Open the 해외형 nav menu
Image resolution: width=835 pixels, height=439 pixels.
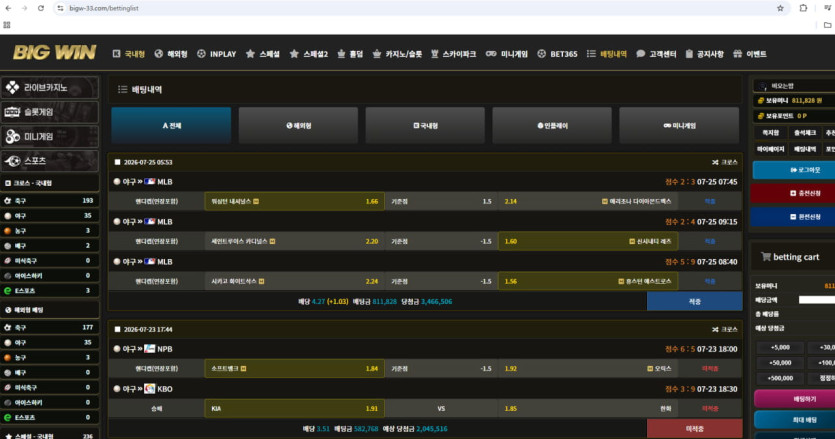pyautogui.click(x=171, y=54)
